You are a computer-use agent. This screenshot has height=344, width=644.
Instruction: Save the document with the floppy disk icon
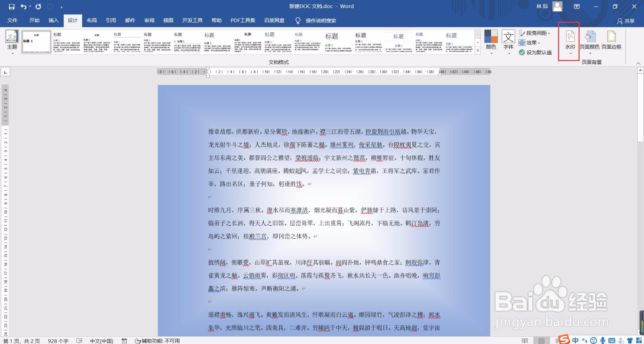(x=11, y=6)
